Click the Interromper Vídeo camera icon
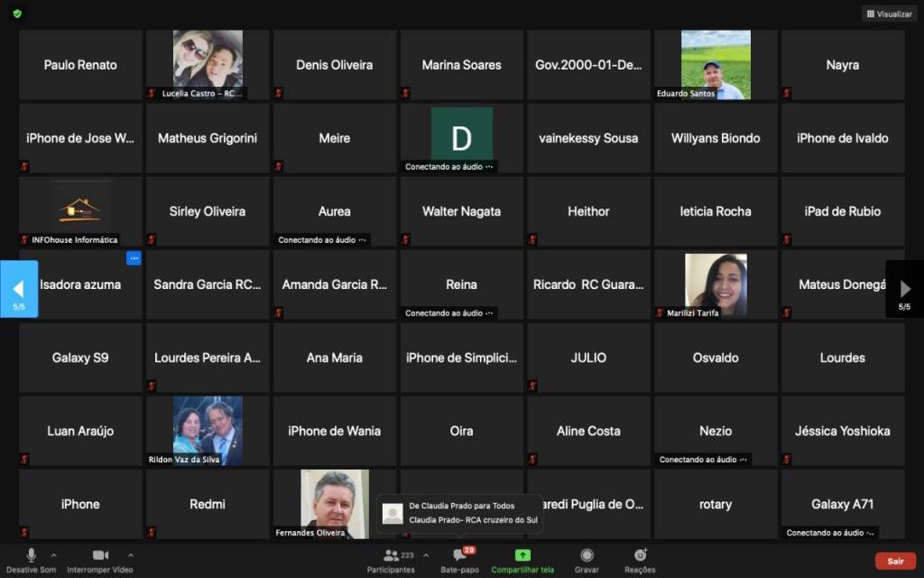Viewport: 924px width, 578px height. click(x=100, y=555)
